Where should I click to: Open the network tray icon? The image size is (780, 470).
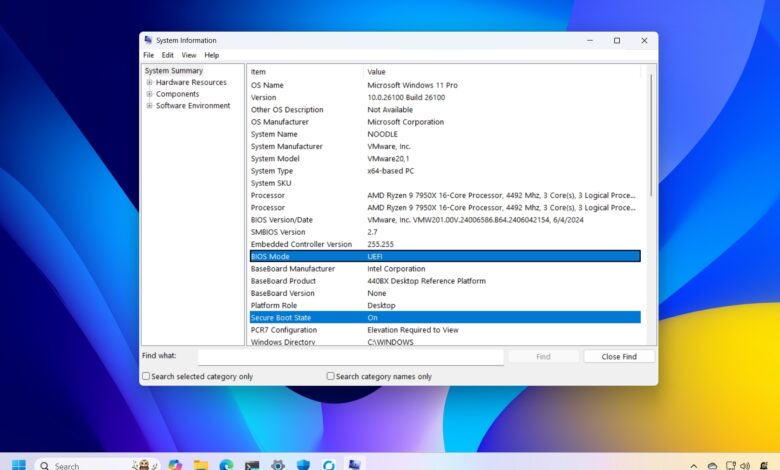coord(730,466)
